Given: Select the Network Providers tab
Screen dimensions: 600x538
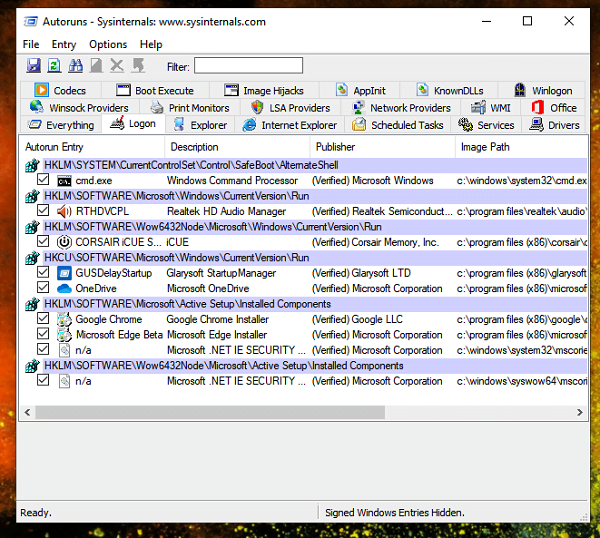Looking at the screenshot, I should [x=401, y=108].
